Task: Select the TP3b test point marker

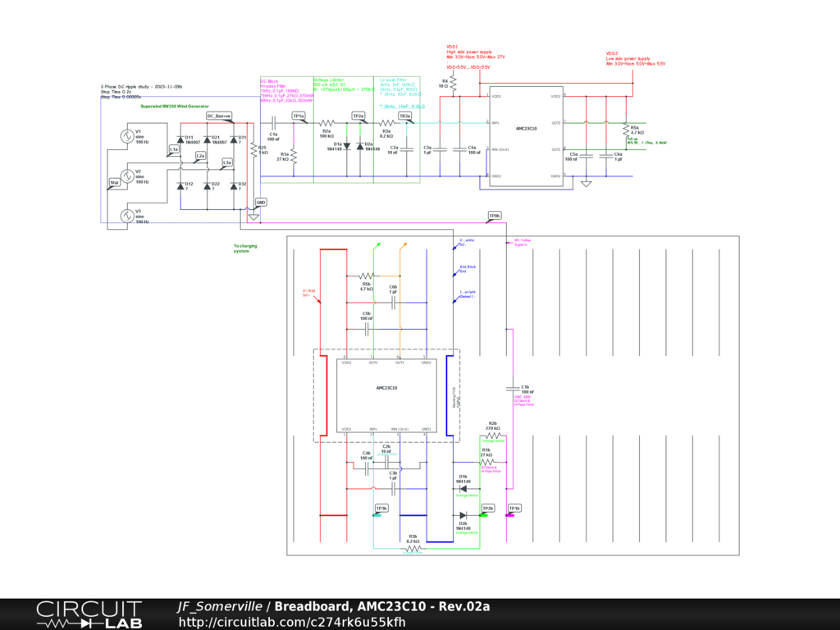Action: click(381, 509)
